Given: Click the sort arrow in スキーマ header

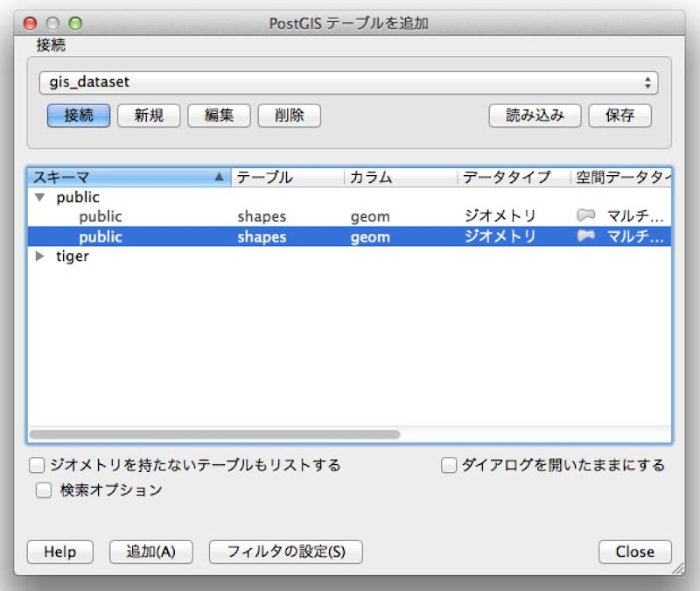Looking at the screenshot, I should (219, 177).
